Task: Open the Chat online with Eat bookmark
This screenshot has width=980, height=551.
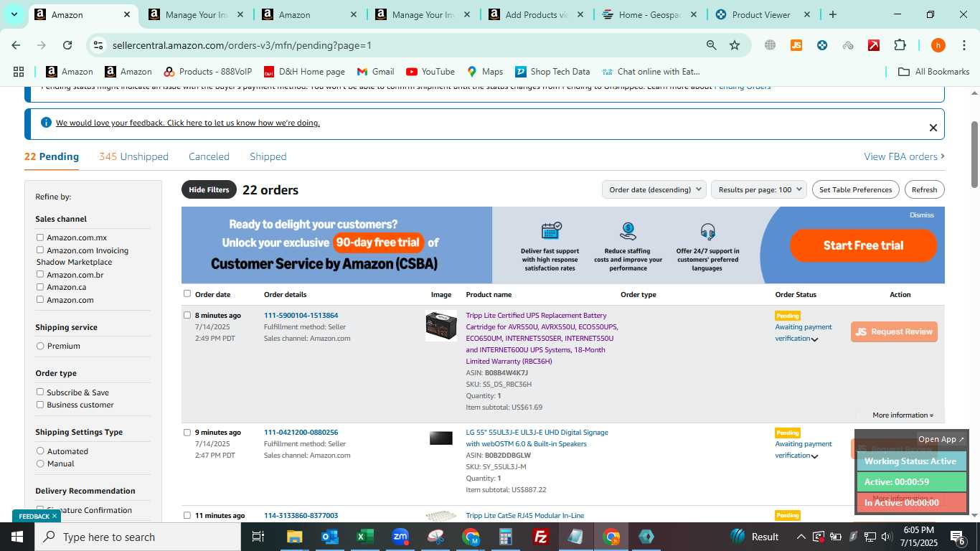Action: [651, 72]
